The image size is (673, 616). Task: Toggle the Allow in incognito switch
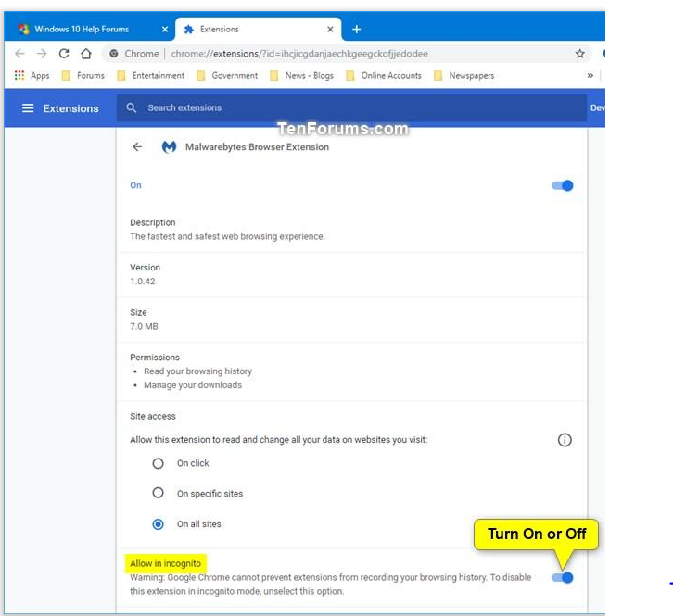(x=563, y=577)
